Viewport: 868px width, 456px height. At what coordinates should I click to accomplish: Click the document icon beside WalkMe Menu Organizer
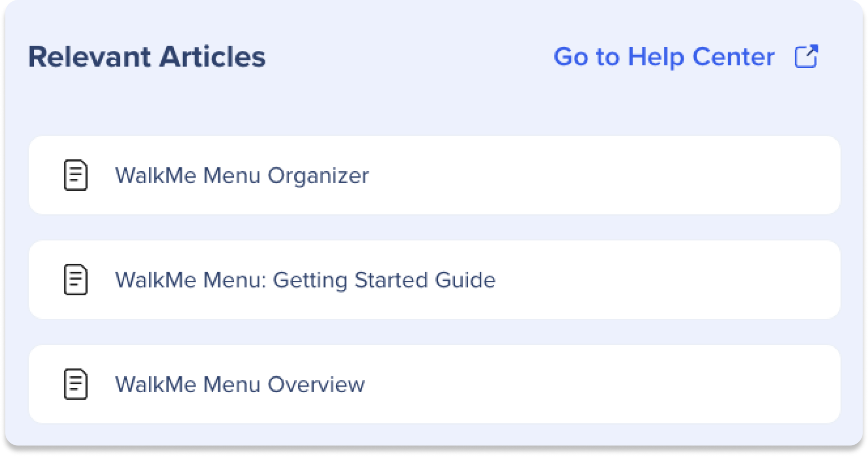tap(75, 175)
